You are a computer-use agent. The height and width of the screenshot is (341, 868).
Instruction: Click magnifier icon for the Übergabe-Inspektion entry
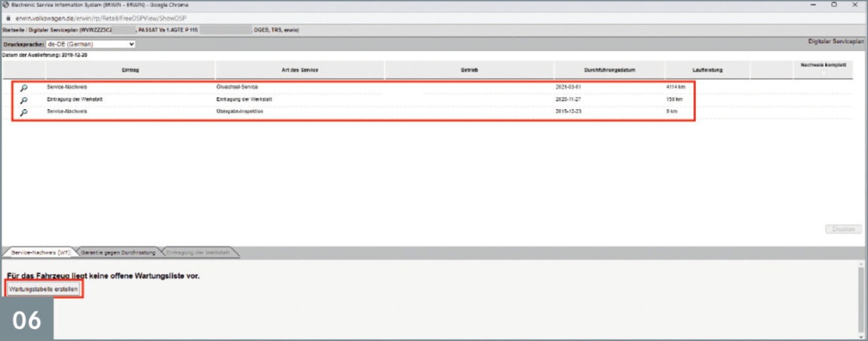(24, 112)
